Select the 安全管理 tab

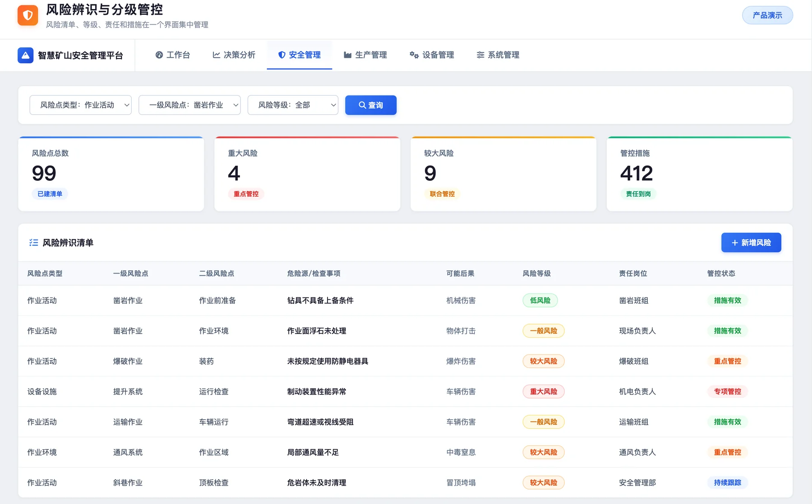300,55
